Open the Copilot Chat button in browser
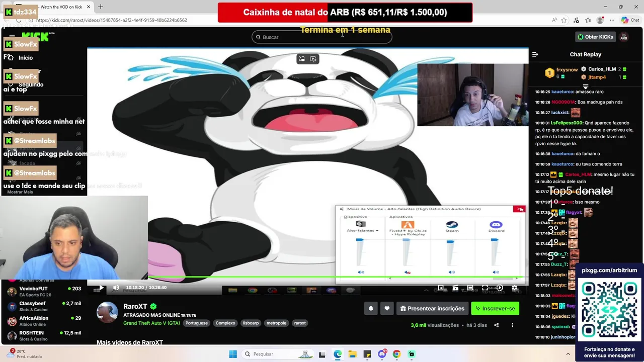Screen dimensions: 644x362 [x=631, y=20]
